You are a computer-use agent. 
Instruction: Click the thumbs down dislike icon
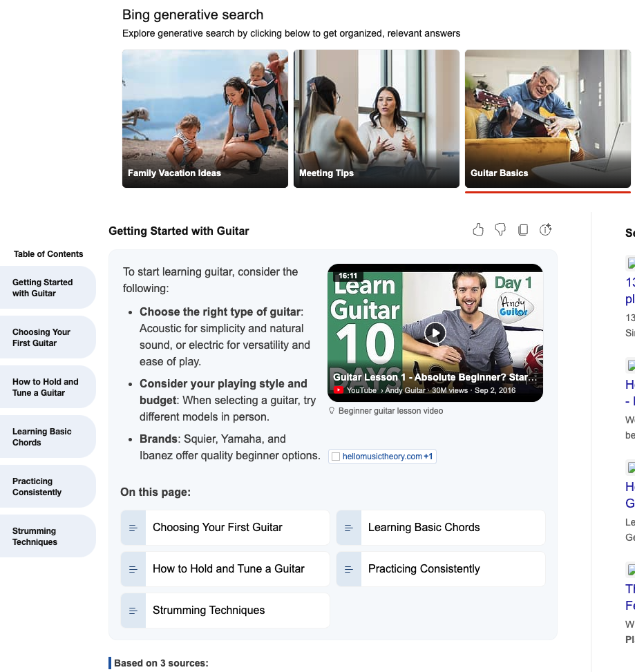501,230
